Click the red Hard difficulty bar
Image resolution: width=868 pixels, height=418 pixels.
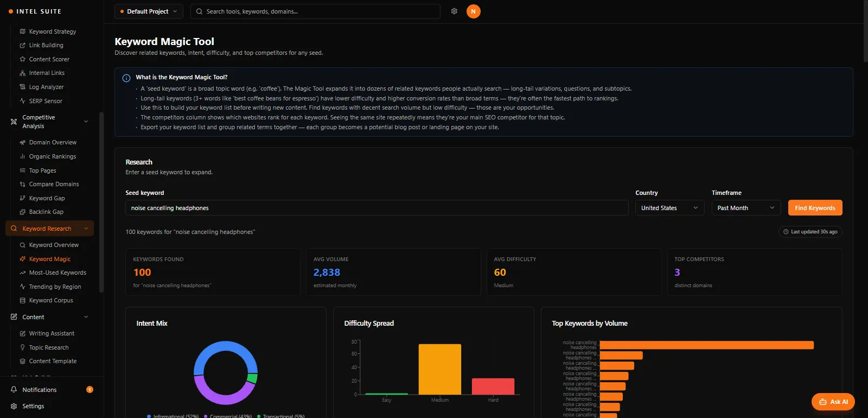[493, 387]
